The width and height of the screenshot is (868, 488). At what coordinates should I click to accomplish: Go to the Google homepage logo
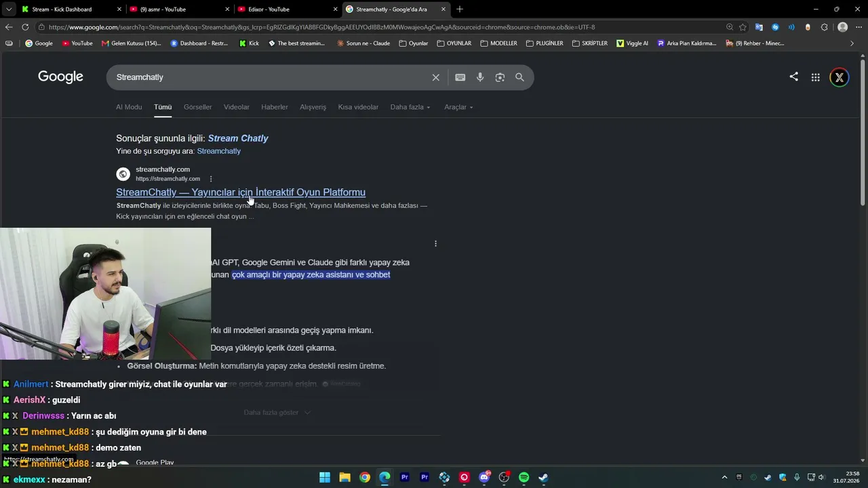tap(60, 77)
